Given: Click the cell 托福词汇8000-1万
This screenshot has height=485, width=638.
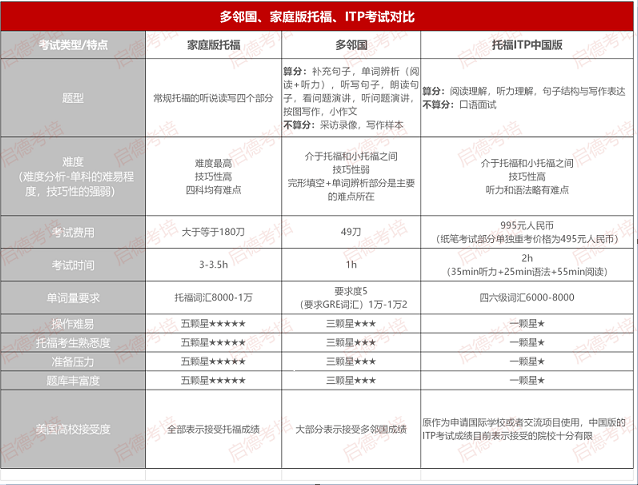Looking at the screenshot, I should (x=214, y=298).
